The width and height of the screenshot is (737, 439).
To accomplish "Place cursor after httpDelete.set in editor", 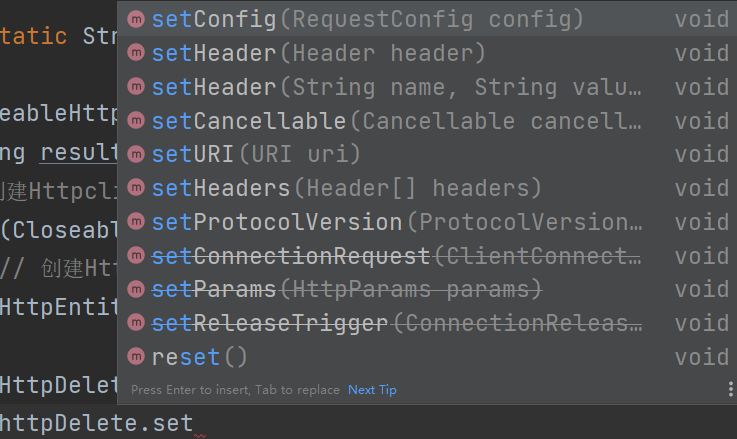I will (194, 423).
